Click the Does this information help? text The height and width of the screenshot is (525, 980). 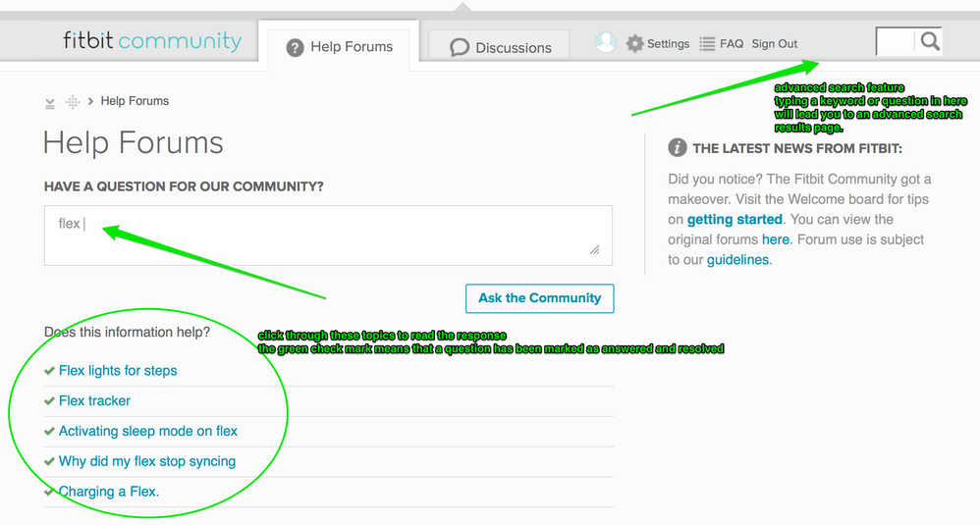tap(127, 332)
